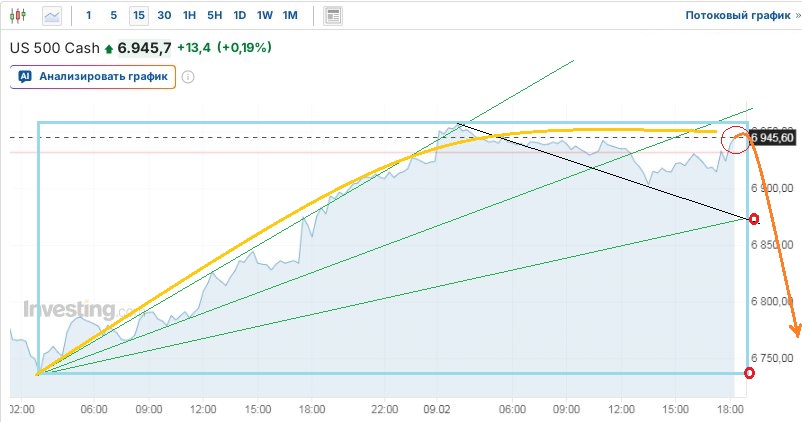The image size is (802, 422).
Task: Click the Investing watermark logo
Action: [68, 310]
